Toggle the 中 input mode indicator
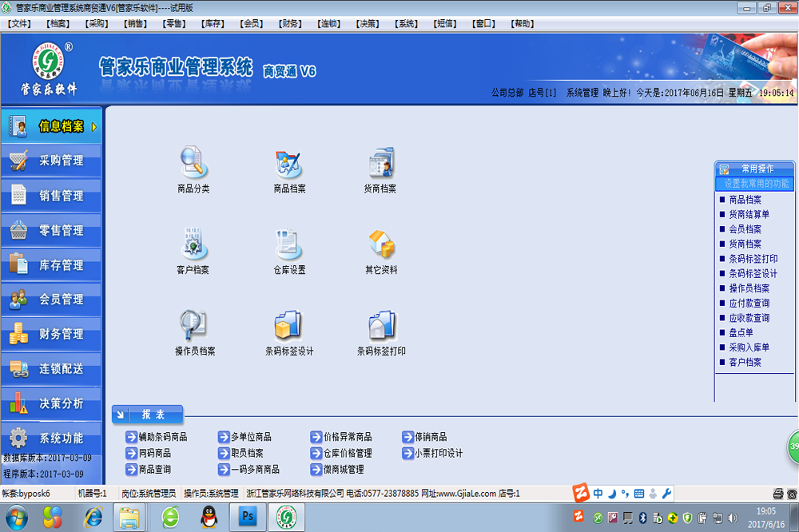 tap(598, 494)
